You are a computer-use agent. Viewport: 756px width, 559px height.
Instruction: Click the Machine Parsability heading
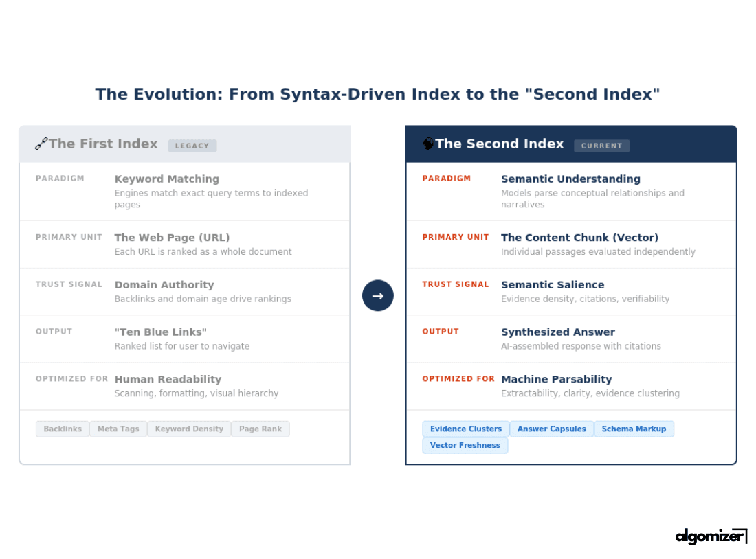coord(557,379)
